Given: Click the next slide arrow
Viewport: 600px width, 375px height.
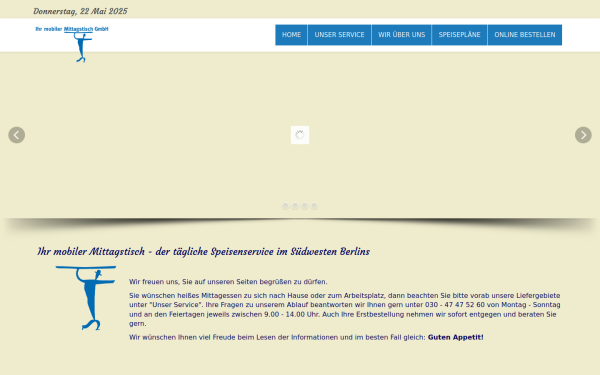Looking at the screenshot, I should coord(583,135).
